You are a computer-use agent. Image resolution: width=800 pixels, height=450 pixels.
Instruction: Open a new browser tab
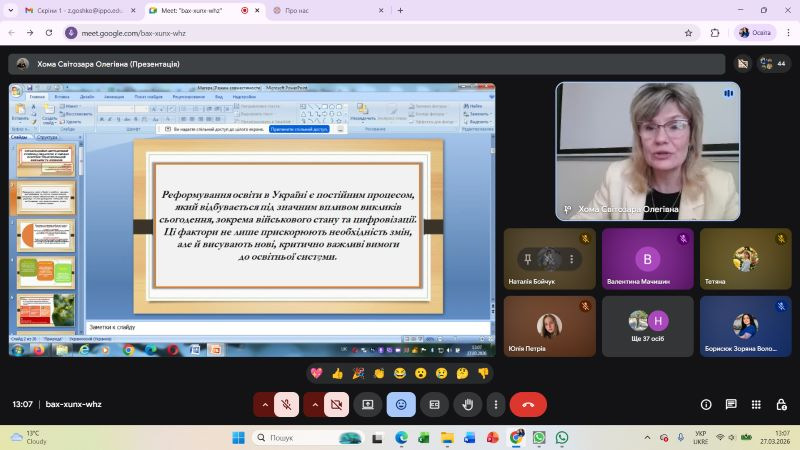(x=401, y=10)
